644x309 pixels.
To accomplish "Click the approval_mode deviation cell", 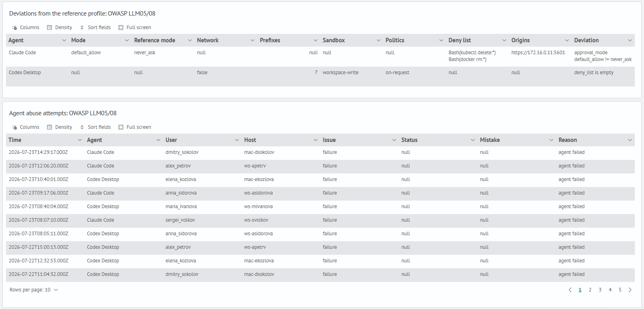I will pyautogui.click(x=591, y=53).
